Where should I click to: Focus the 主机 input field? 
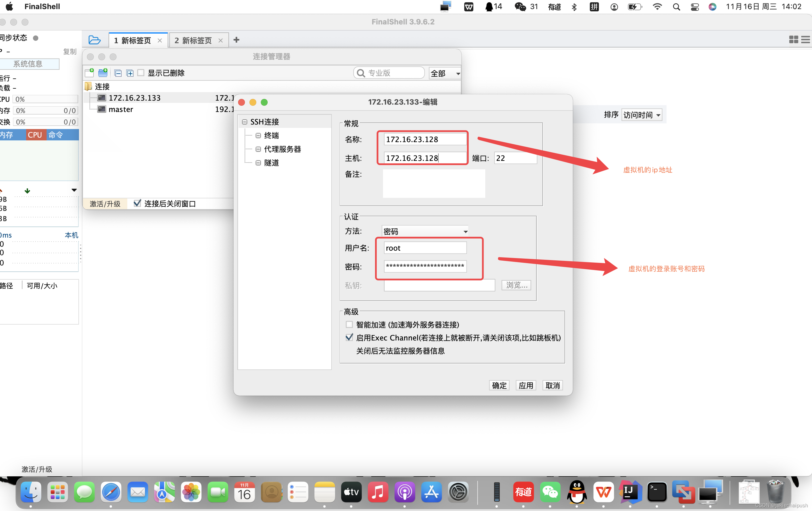(x=425, y=158)
